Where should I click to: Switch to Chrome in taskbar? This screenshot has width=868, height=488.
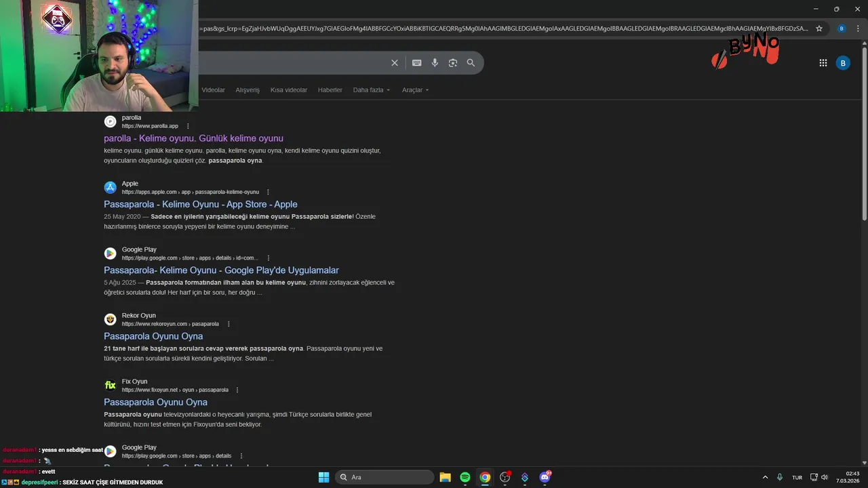click(485, 477)
